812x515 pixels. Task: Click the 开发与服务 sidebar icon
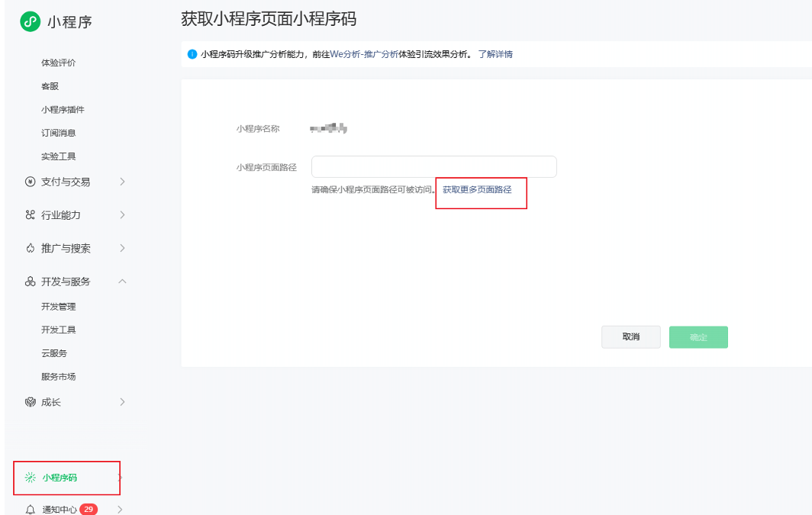click(x=31, y=282)
